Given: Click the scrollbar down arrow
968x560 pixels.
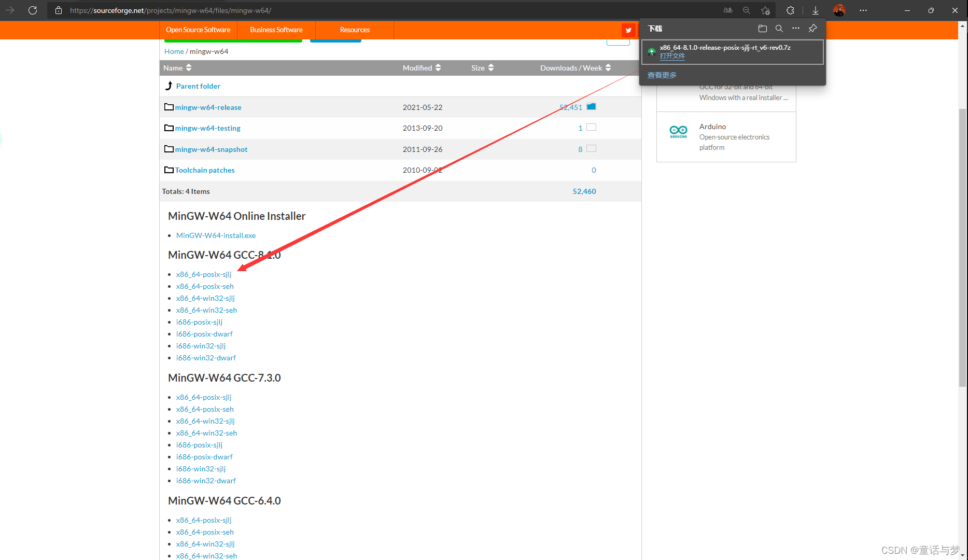Looking at the screenshot, I should pos(963,555).
